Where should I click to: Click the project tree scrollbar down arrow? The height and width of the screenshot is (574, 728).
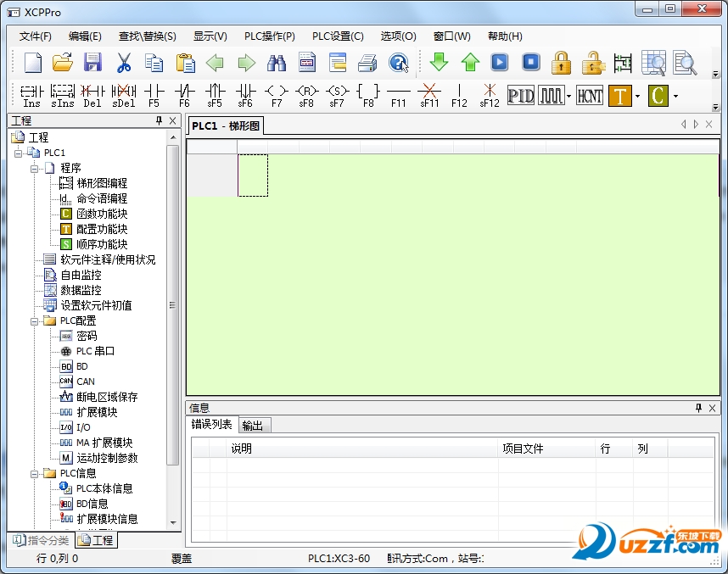point(173,523)
